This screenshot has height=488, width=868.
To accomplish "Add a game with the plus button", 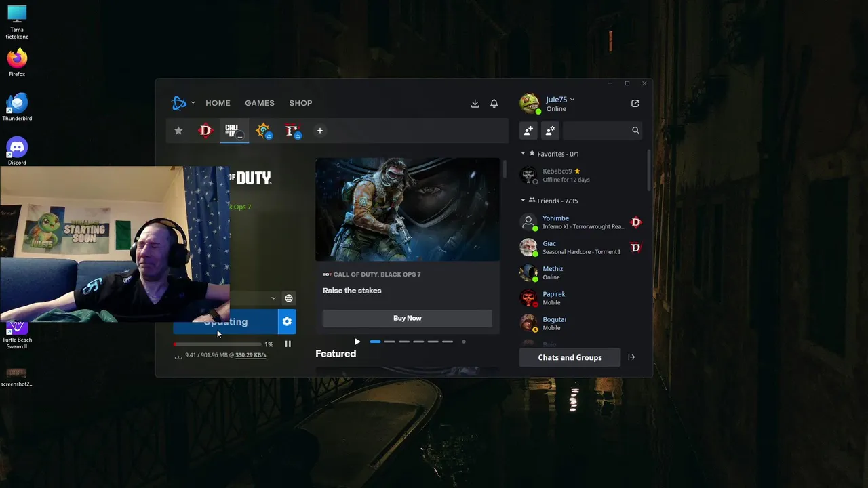I will (x=319, y=131).
